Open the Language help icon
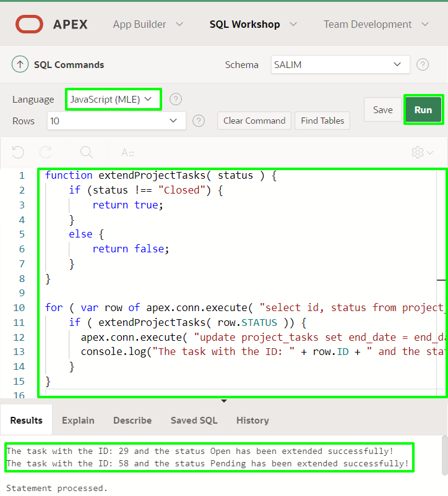 pos(176,100)
